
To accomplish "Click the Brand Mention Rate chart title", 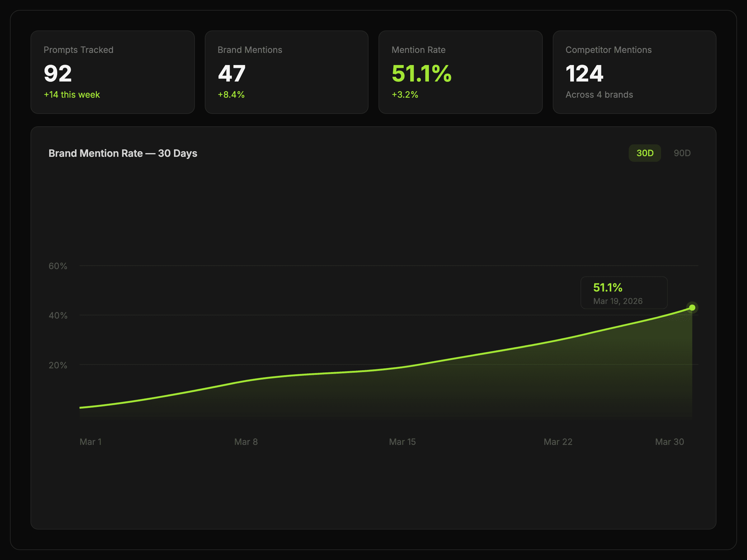I will click(123, 154).
